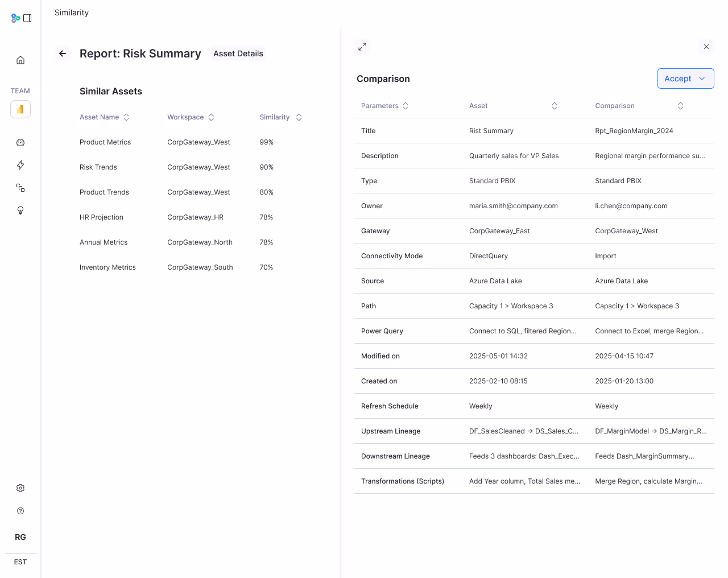The height and width of the screenshot is (578, 728).
Task: Click the app logo icon
Action: (x=15, y=18)
